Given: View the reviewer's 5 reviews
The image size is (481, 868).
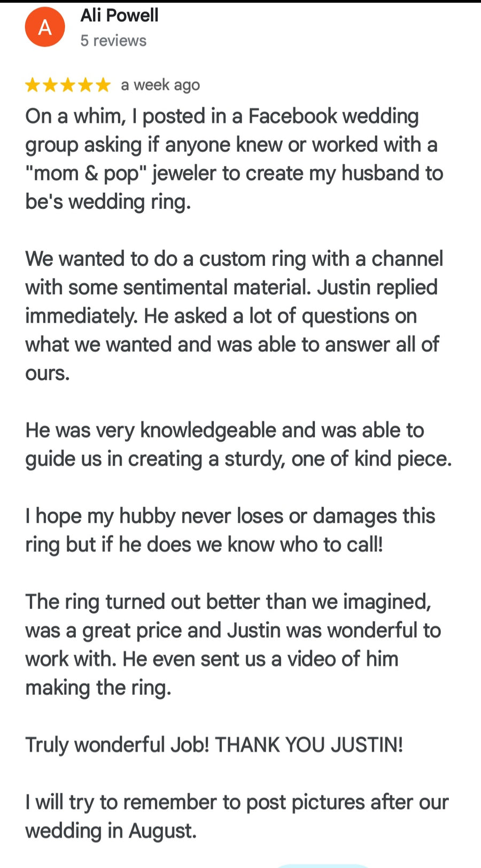Looking at the screenshot, I should pos(113,41).
